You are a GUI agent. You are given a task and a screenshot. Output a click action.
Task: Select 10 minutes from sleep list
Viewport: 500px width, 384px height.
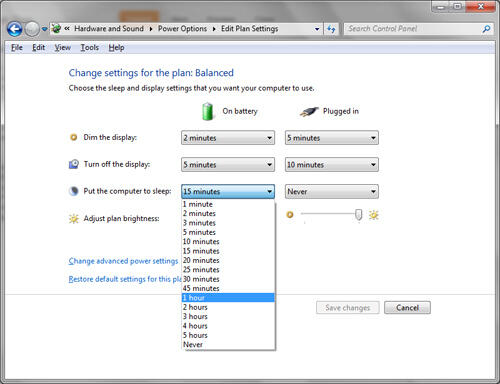point(228,241)
